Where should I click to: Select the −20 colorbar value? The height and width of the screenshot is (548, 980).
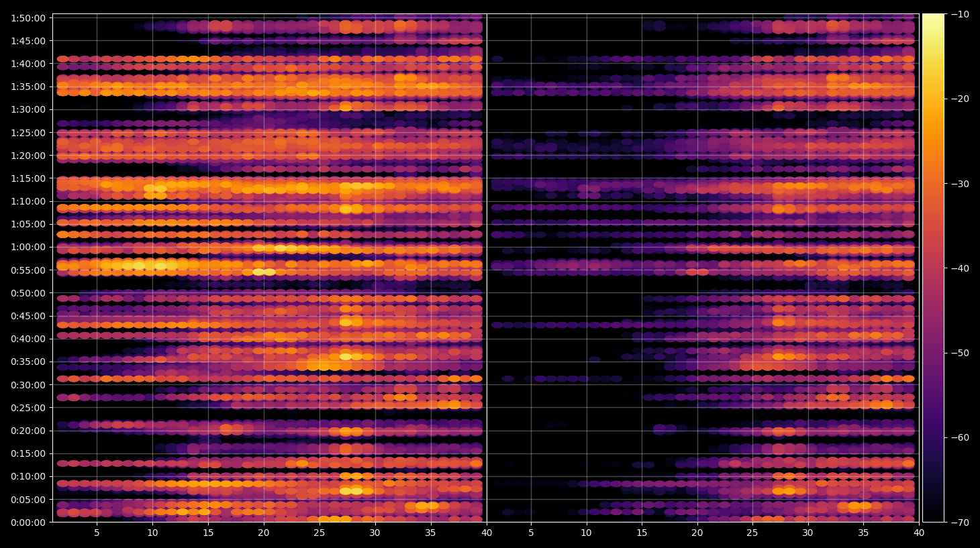click(x=960, y=99)
